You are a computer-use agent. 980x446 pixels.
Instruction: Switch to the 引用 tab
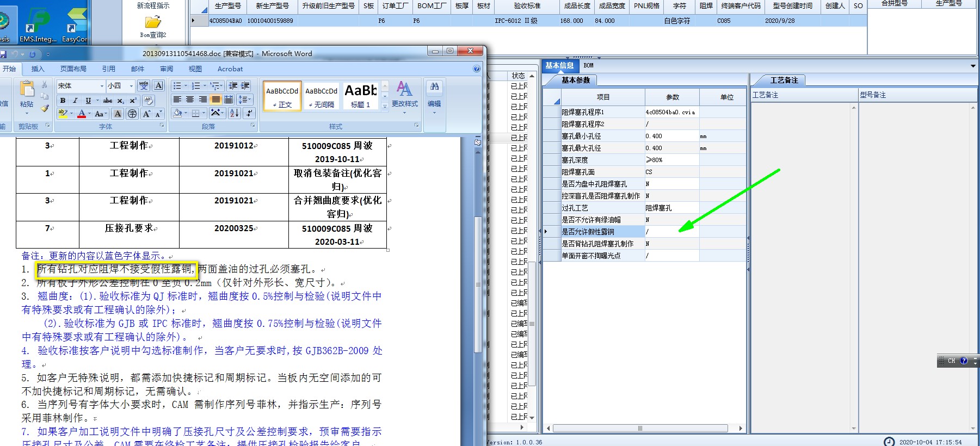point(108,69)
